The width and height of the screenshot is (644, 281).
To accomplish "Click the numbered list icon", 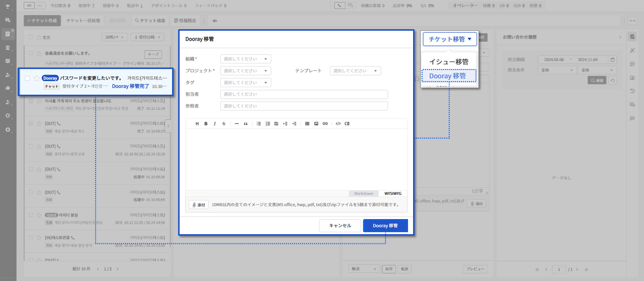I will 268,123.
